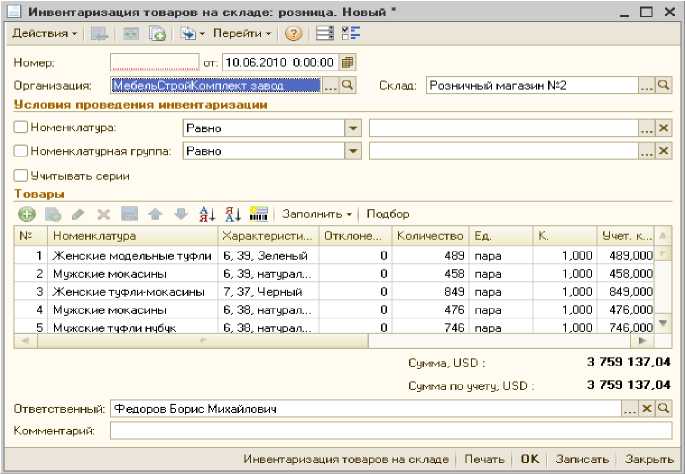This screenshot has width=685, height=474.
Task: Click the magnifier icon next to Склад
Action: [663, 86]
